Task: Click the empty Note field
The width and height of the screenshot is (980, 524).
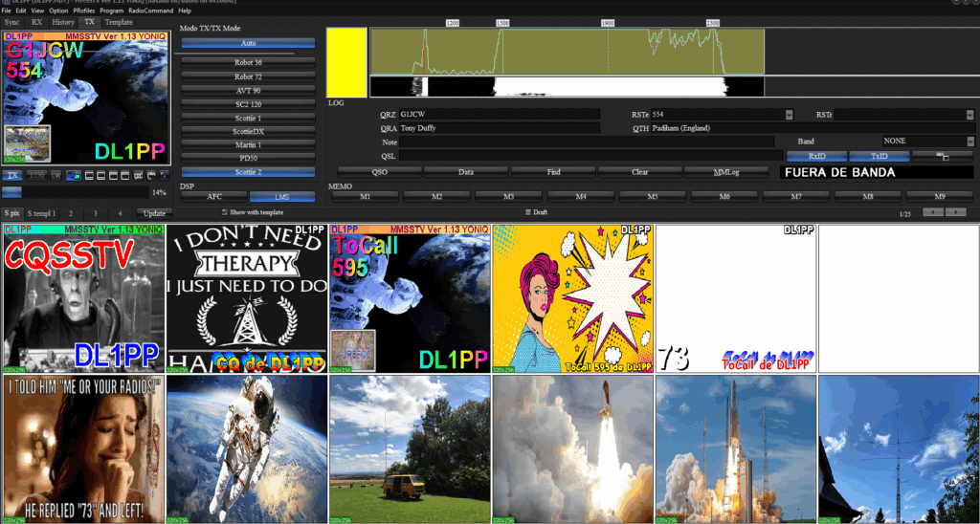Action: [587, 142]
